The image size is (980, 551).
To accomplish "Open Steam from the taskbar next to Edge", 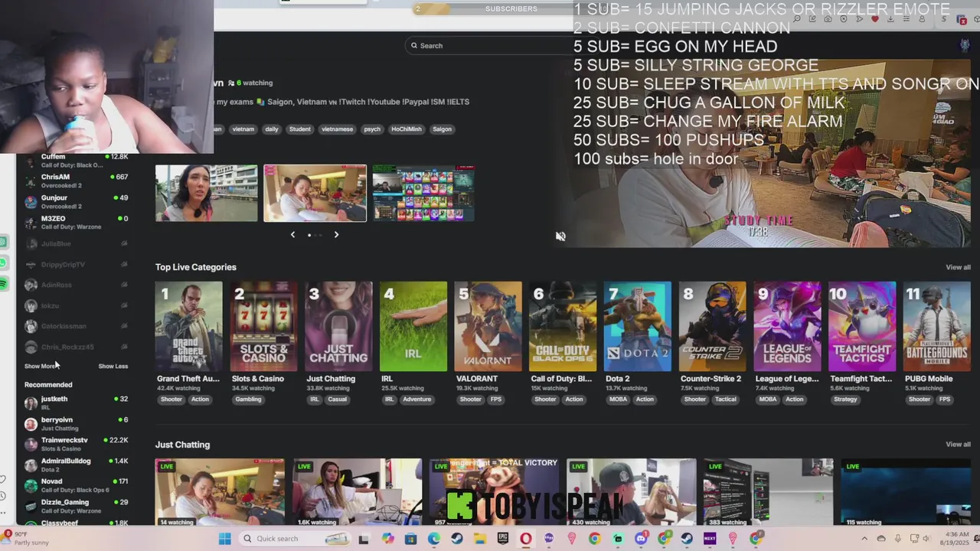I will point(457,539).
